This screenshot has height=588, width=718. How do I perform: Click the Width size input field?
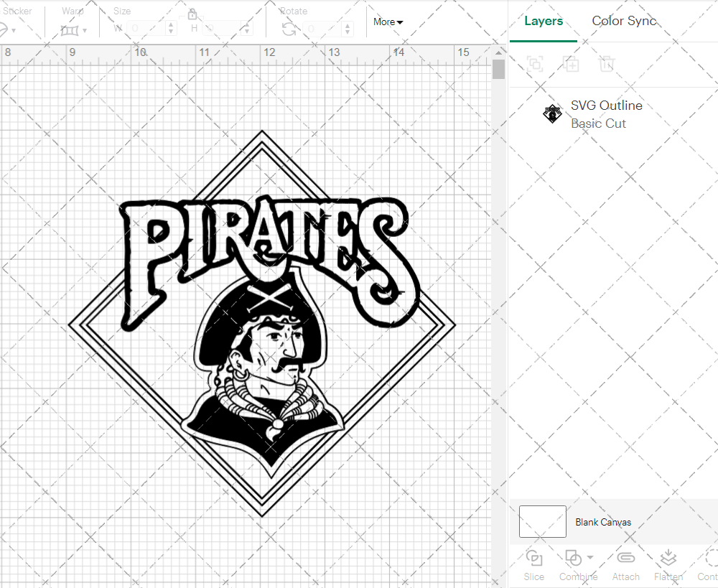click(146, 29)
